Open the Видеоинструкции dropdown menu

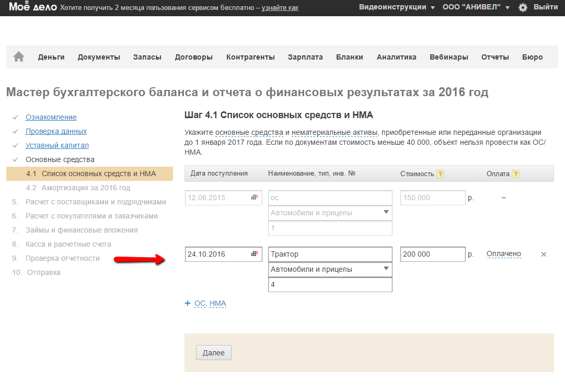pyautogui.click(x=397, y=7)
